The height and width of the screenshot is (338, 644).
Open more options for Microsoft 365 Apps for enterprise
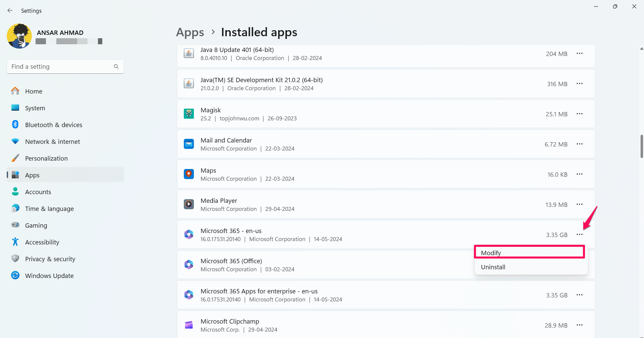coord(580,295)
